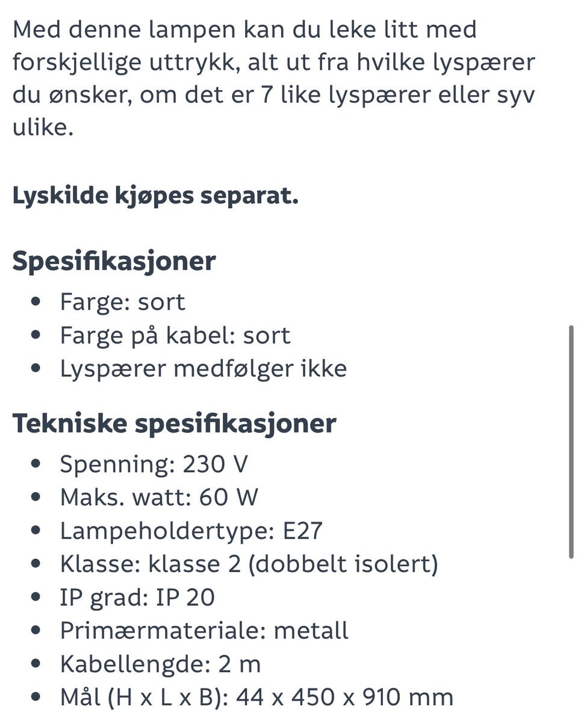578x728 pixels.
Task: Click the scrollbar track below the thumb
Action: click(x=571, y=643)
